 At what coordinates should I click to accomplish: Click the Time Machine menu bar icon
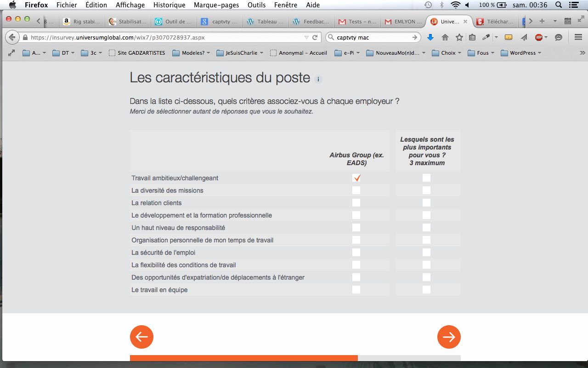(428, 5)
